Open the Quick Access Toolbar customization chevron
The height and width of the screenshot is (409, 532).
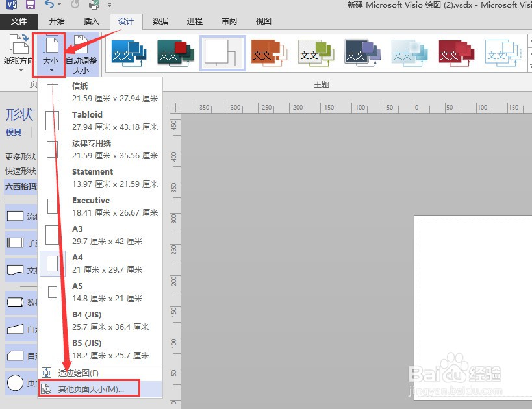point(108,5)
